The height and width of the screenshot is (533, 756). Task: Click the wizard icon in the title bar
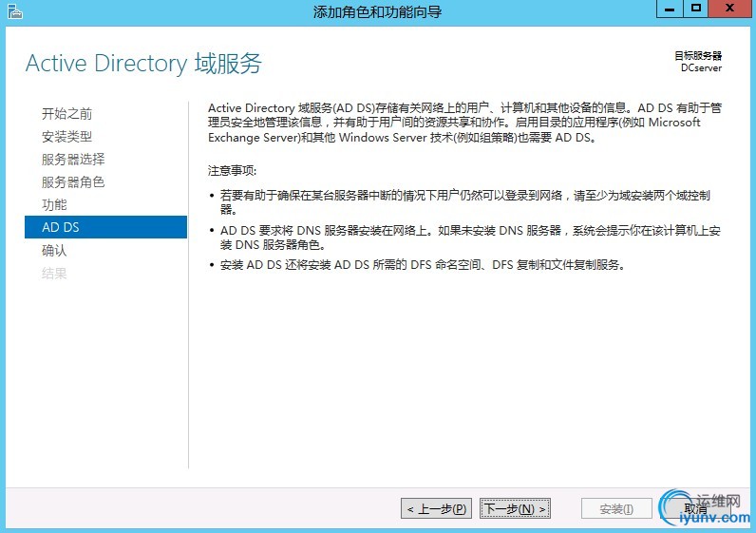coord(13,11)
